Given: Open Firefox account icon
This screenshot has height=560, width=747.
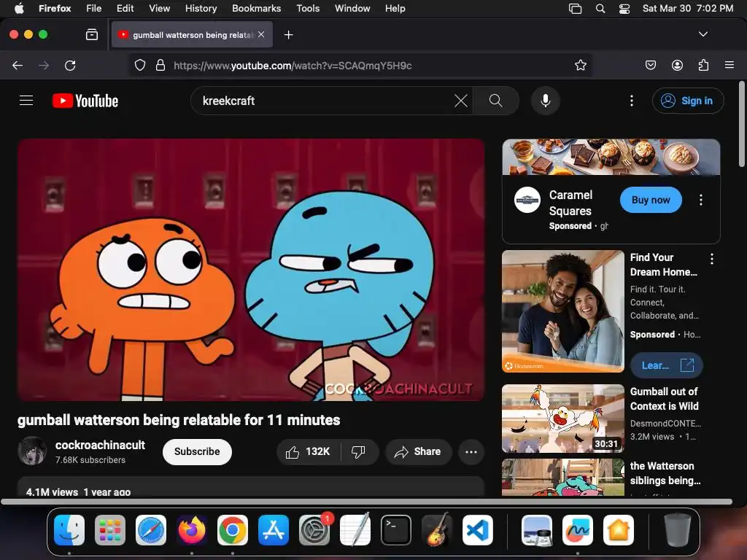Looking at the screenshot, I should point(677,65).
